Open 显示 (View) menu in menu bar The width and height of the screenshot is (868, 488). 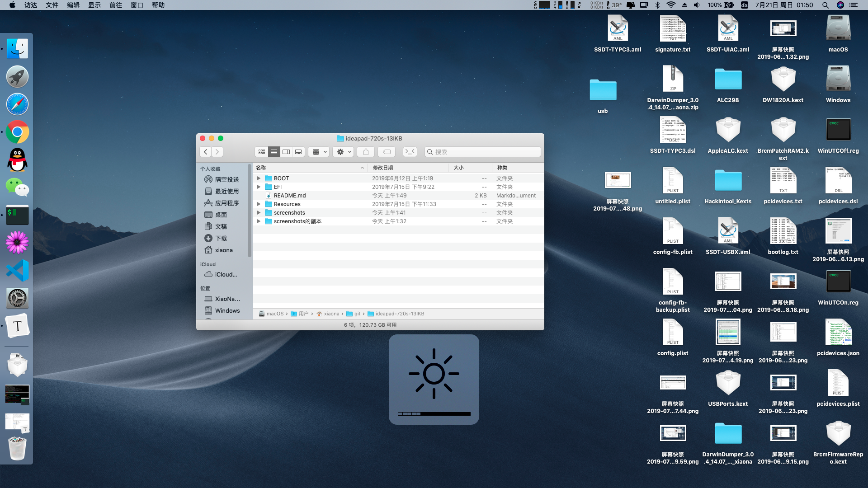94,5
